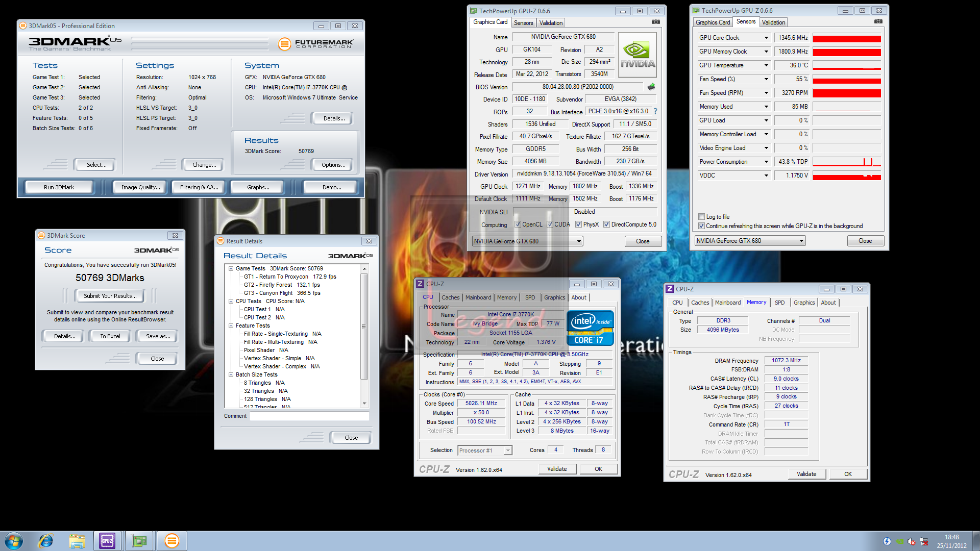This screenshot has width=980, height=551.
Task: Launch Internet Explorer from the taskbar
Action: (x=46, y=541)
